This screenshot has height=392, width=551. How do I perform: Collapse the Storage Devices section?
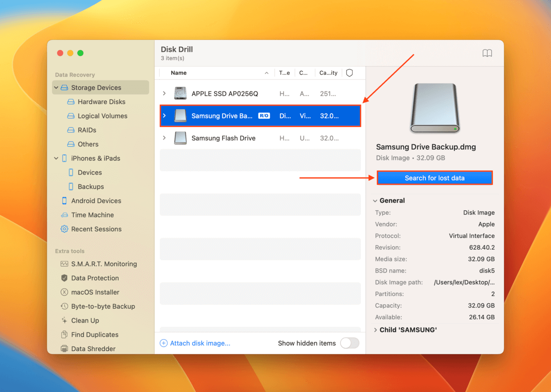56,88
